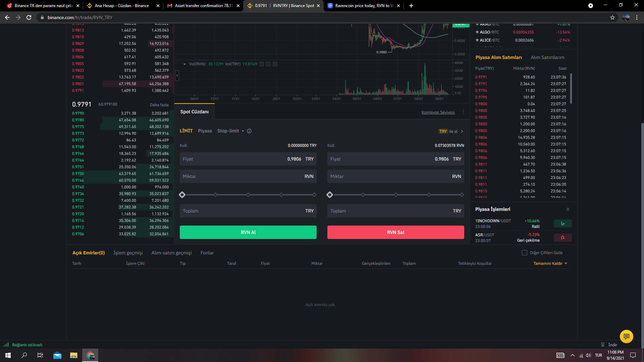
Task: Click the Stop-limit info icon
Action: tap(249, 131)
